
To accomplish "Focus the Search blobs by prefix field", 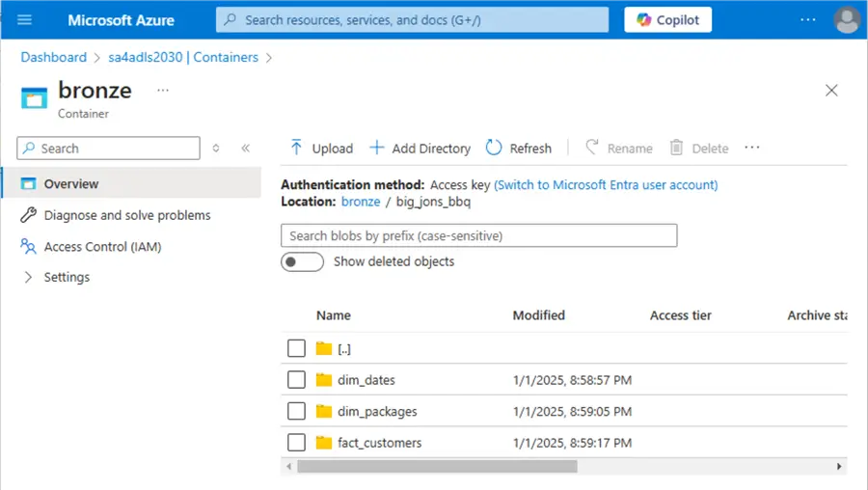I will [x=478, y=235].
